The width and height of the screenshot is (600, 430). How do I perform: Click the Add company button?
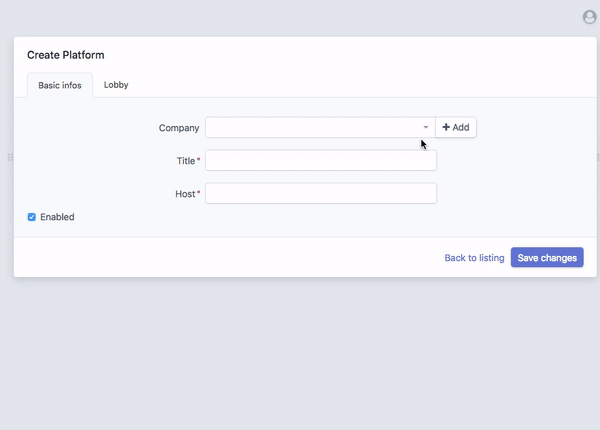click(x=456, y=127)
